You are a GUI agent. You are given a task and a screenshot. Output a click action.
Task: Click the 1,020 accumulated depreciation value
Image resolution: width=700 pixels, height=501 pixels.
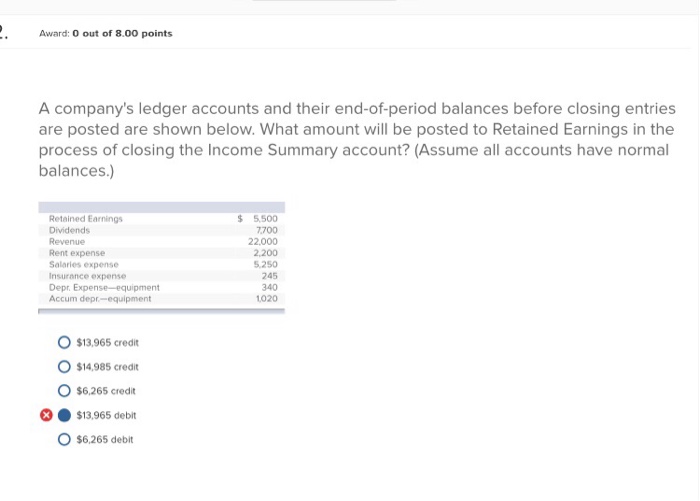(267, 298)
